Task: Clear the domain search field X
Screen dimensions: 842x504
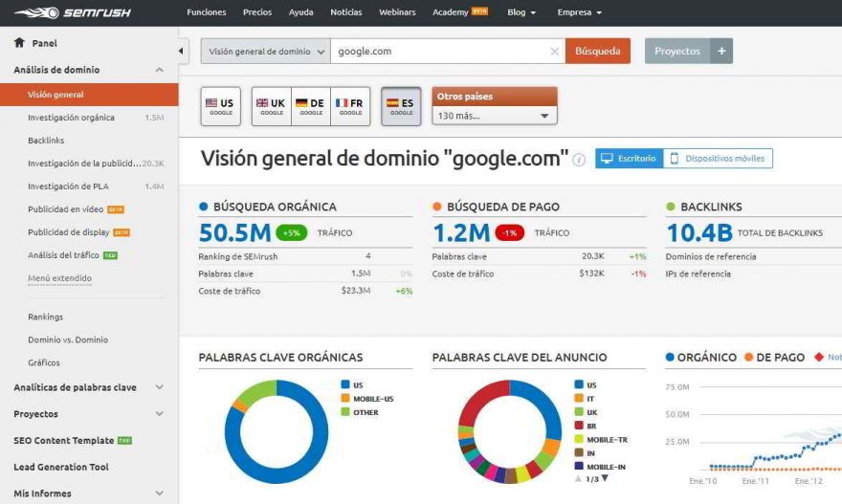Action: (x=554, y=52)
